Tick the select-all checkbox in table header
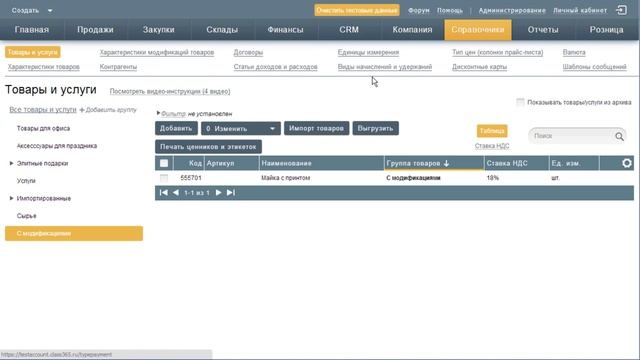Image resolution: width=640 pixels, height=360 pixels. pyautogui.click(x=164, y=163)
